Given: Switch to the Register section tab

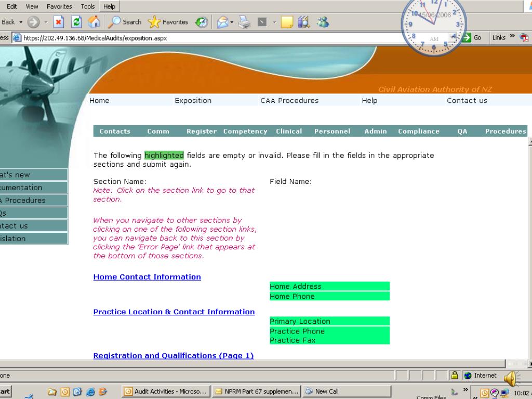Looking at the screenshot, I should (202, 131).
